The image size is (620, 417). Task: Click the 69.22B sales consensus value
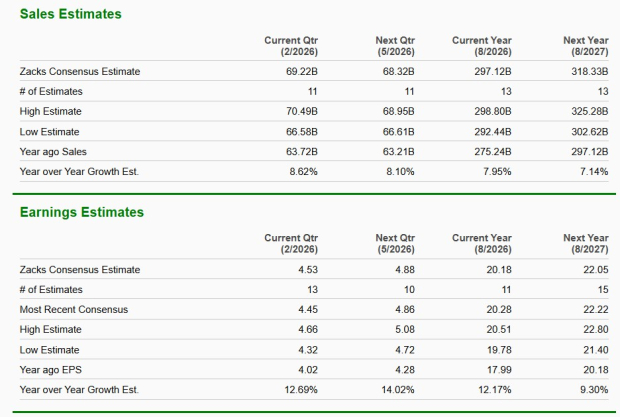(302, 71)
